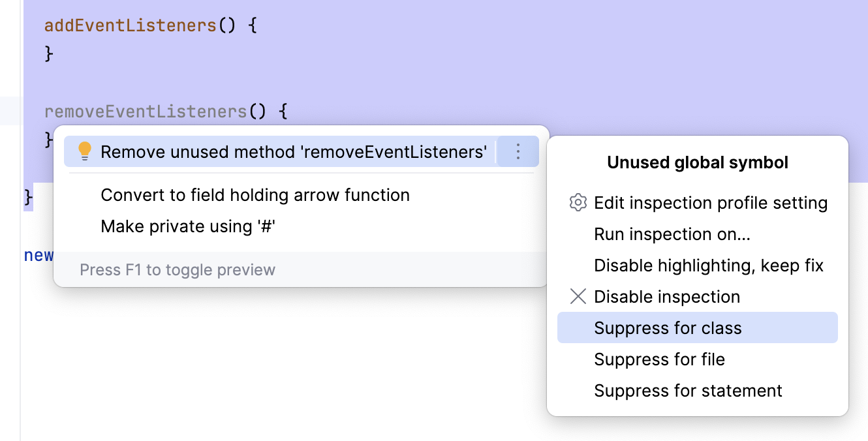The image size is (868, 441).
Task: Click the 'Press F1 to toggle preview' hint bar
Action: [177, 269]
